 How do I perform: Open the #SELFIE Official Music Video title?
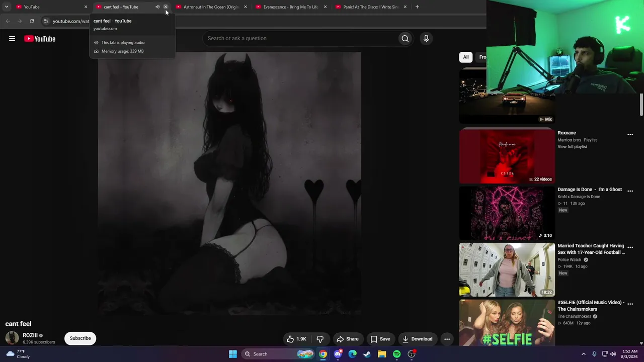pyautogui.click(x=591, y=306)
